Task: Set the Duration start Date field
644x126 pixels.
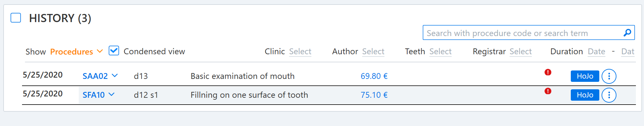Action: 596,52
